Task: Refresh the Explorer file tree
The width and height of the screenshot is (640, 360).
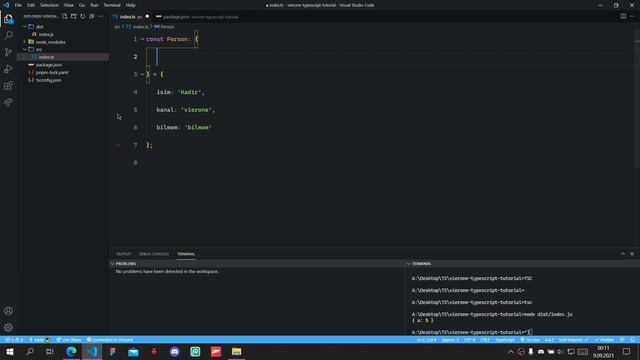Action: click(x=83, y=16)
